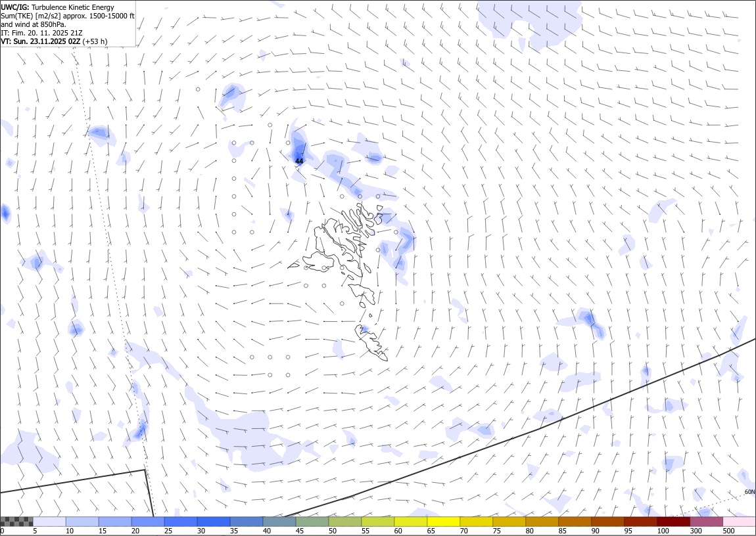This screenshot has width=756, height=536.
Task: Click the 15–20 blue legend swatch
Action: coord(115,522)
